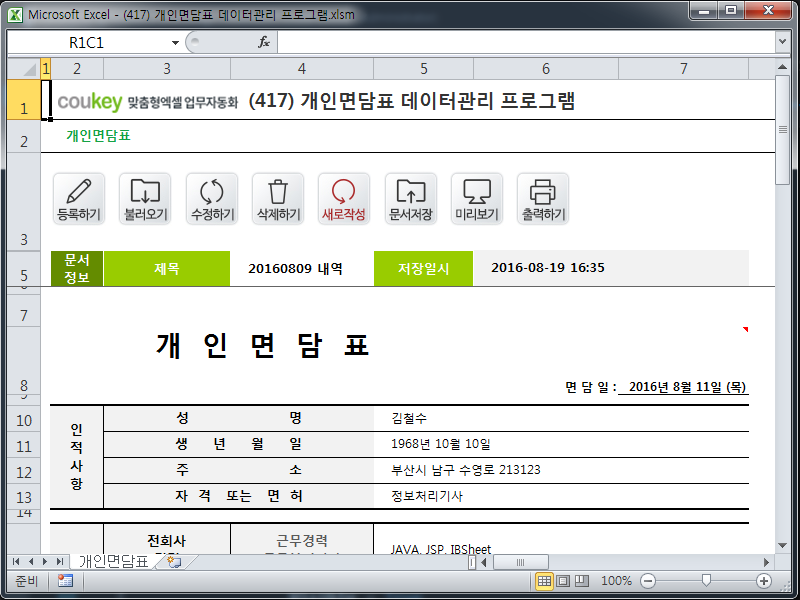Select the birthdate cell 1968년 10월 10일
Viewport: 800px width, 600px height.
[561, 444]
